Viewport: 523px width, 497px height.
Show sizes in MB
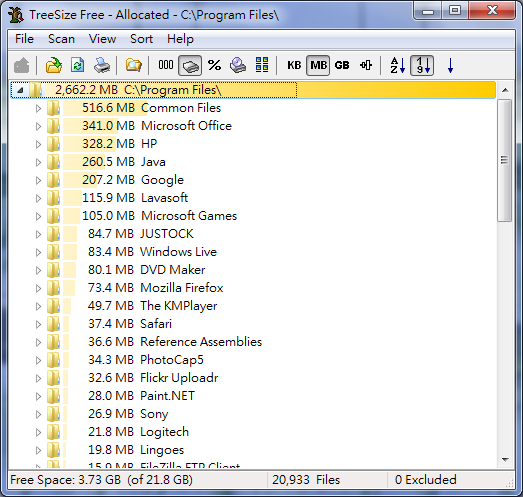[x=318, y=65]
